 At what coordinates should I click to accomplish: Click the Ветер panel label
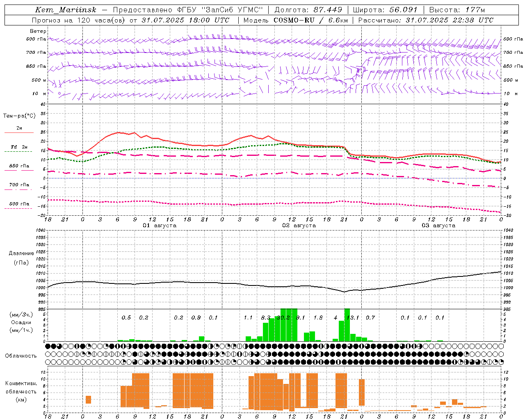point(38,31)
